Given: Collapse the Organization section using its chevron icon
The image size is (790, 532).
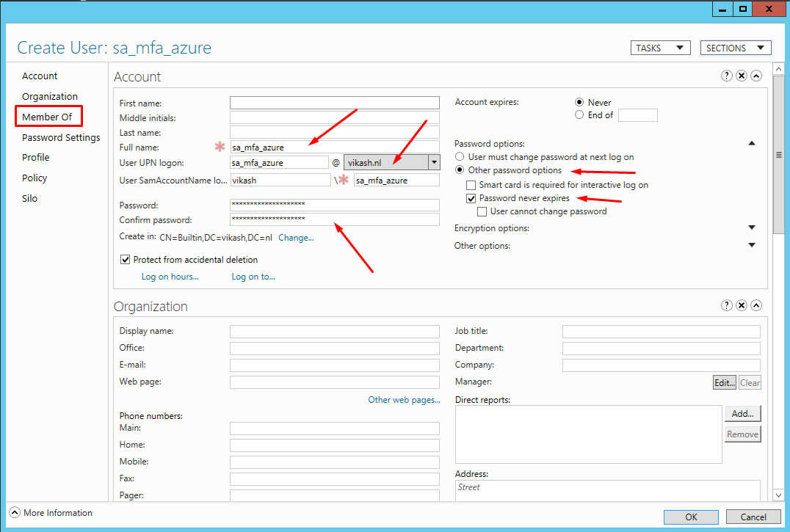Looking at the screenshot, I should (x=755, y=305).
